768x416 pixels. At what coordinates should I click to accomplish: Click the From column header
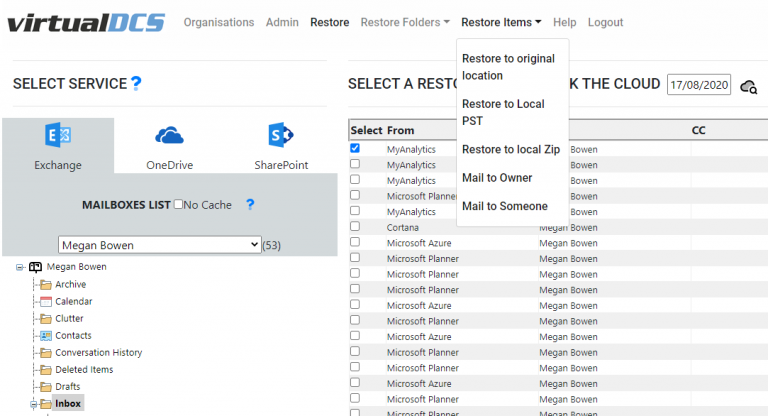coord(400,130)
